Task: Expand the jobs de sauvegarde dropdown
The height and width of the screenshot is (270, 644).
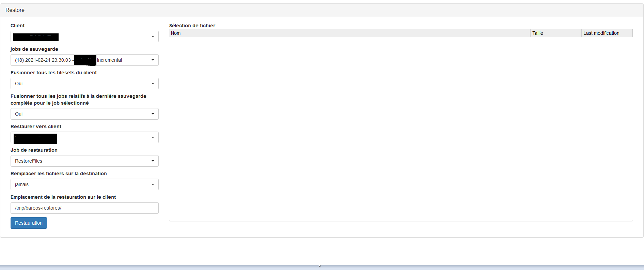Action: pyautogui.click(x=84, y=60)
